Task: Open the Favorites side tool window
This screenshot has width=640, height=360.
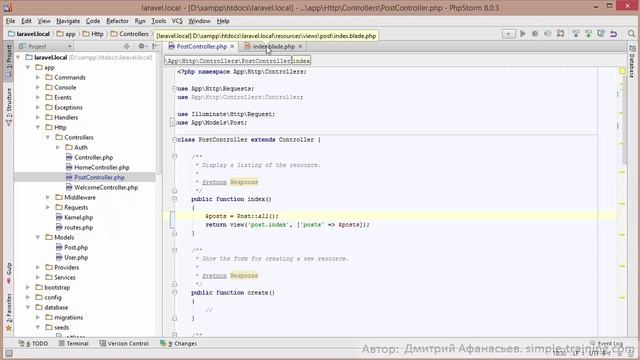Action: click(9, 312)
